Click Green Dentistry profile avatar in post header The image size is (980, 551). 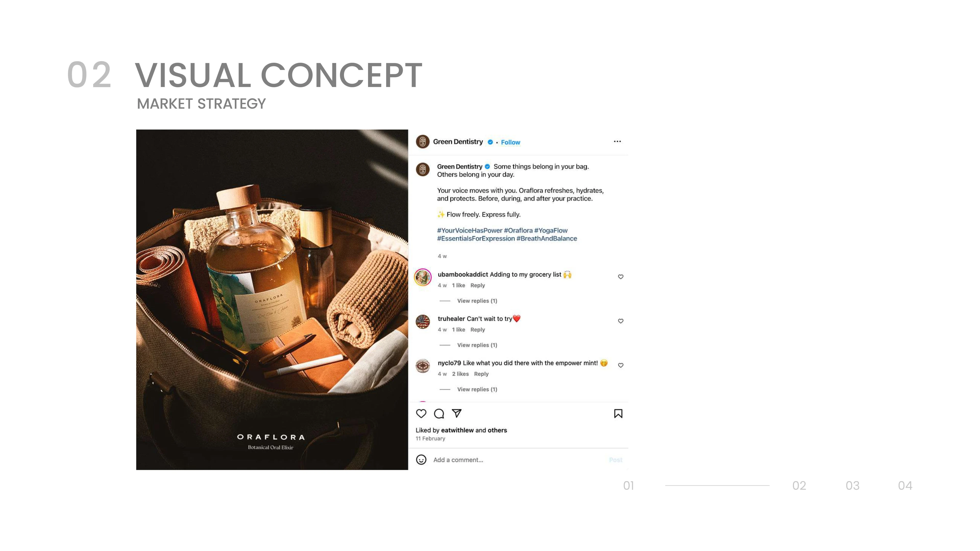[x=423, y=142]
